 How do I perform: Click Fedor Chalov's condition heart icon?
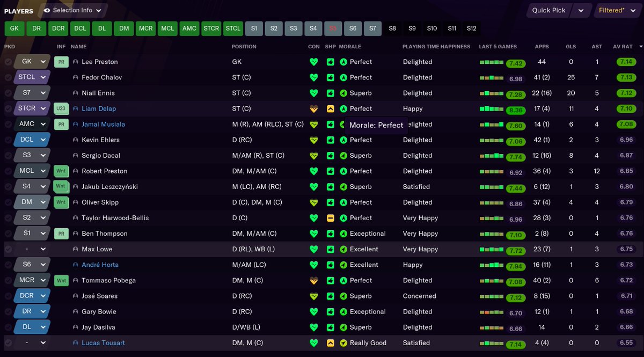pyautogui.click(x=314, y=77)
